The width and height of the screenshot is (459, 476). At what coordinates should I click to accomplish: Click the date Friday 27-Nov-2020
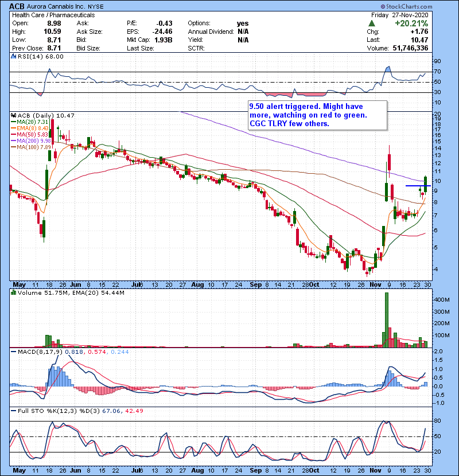point(399,15)
